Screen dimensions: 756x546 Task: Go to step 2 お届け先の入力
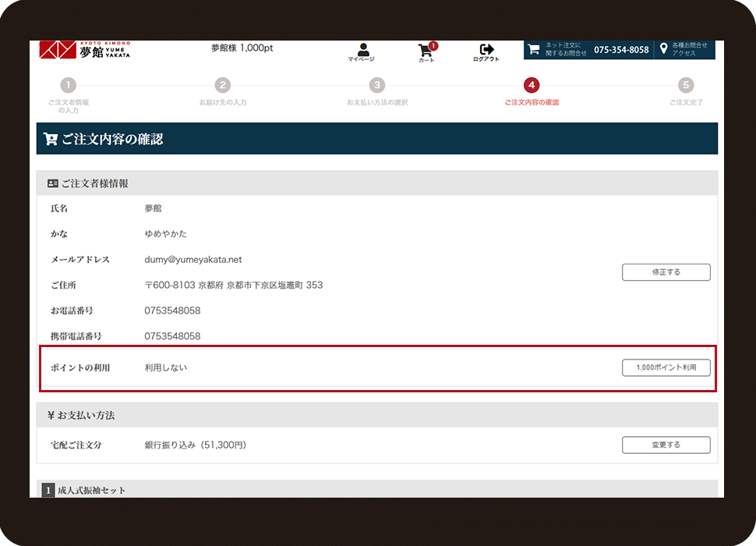click(x=223, y=86)
